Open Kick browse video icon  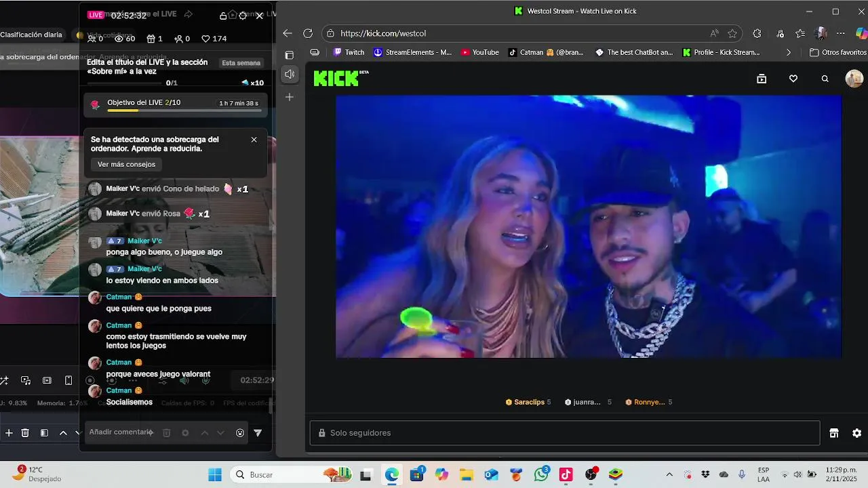point(762,79)
